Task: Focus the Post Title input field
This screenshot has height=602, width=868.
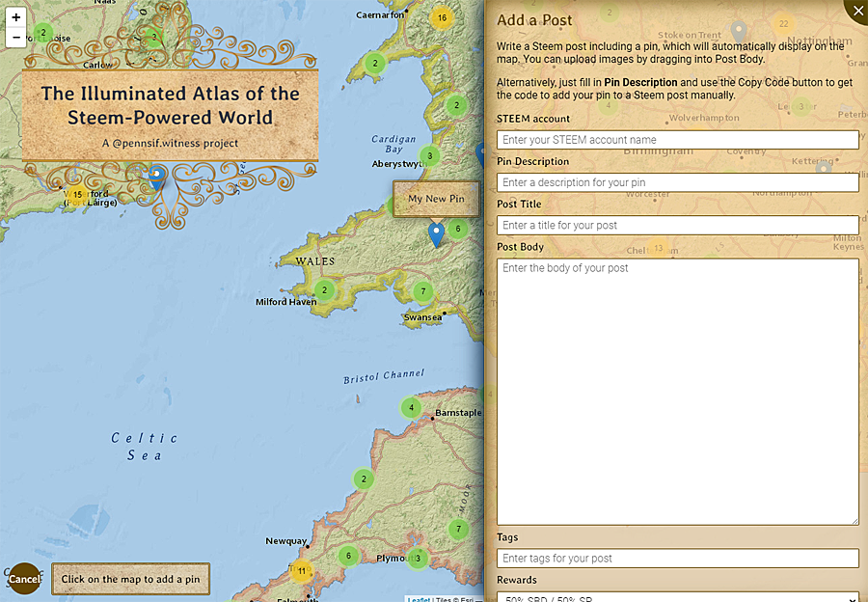Action: 678,225
